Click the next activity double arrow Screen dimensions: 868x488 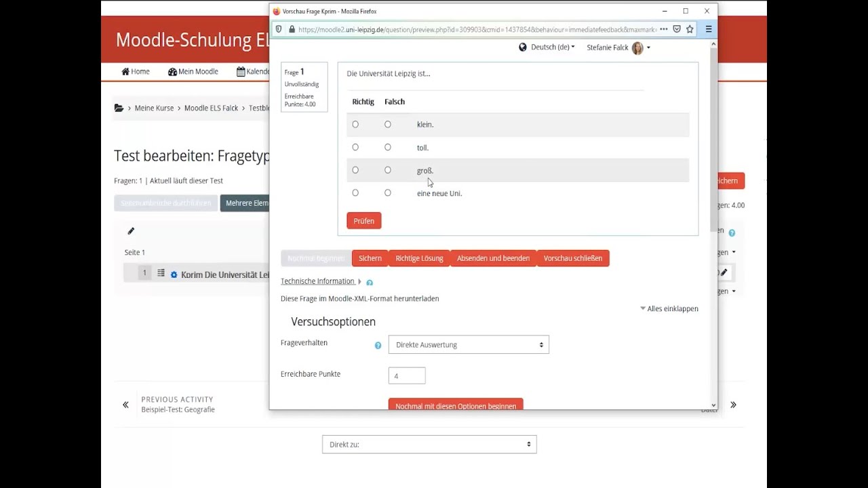[733, 405]
